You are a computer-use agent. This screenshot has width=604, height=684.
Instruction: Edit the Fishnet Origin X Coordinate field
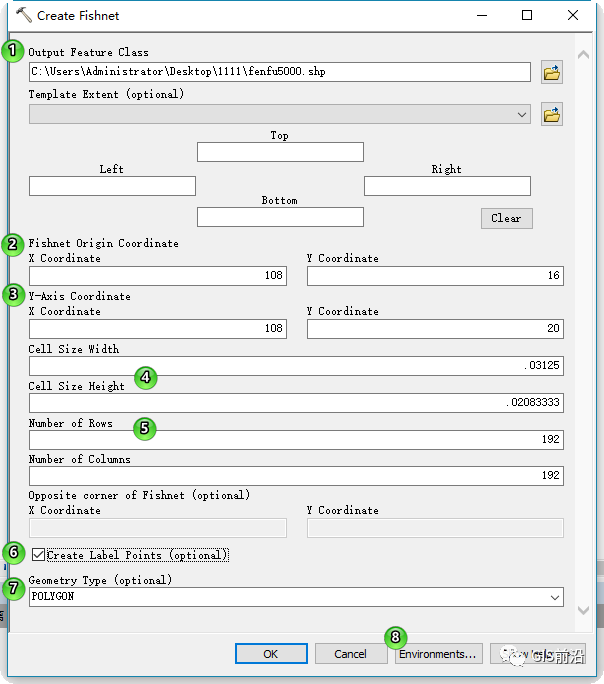[x=157, y=276]
